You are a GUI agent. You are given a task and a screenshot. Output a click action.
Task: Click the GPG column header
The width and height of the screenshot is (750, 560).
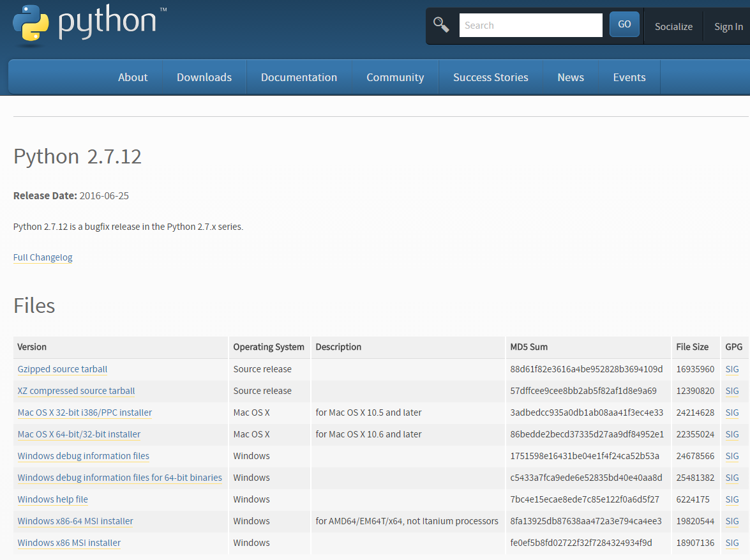734,347
